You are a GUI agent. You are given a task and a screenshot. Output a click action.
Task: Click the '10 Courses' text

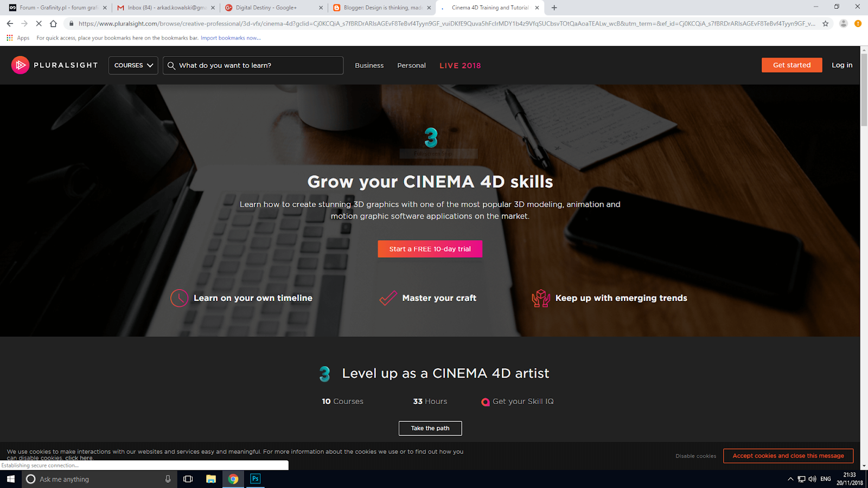(342, 401)
